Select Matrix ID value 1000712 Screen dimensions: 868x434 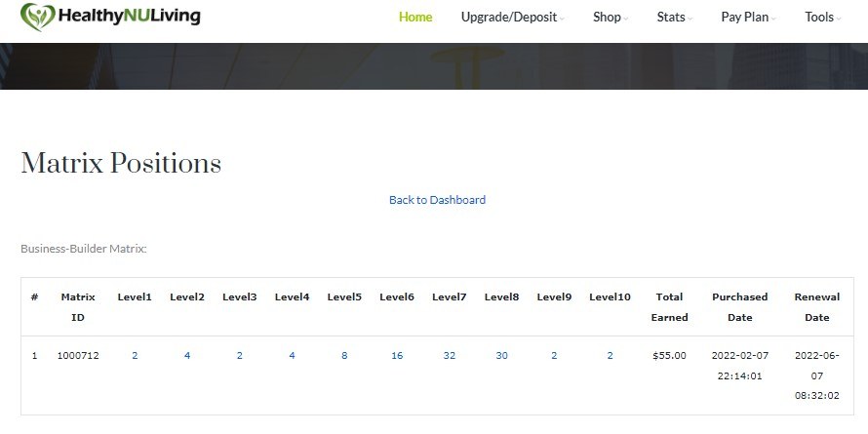[78, 355]
